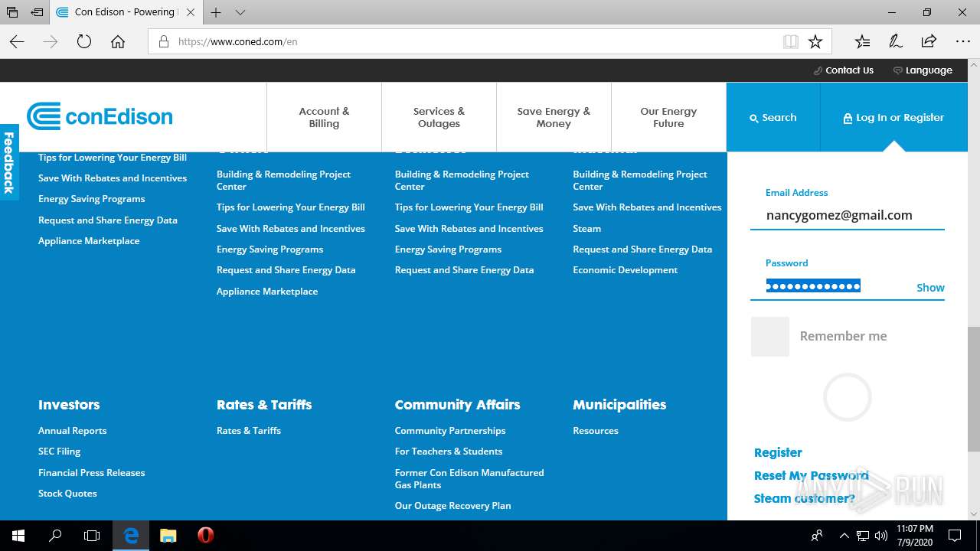This screenshot has height=551, width=980.
Task: Open Economic Development link
Action: coord(626,270)
